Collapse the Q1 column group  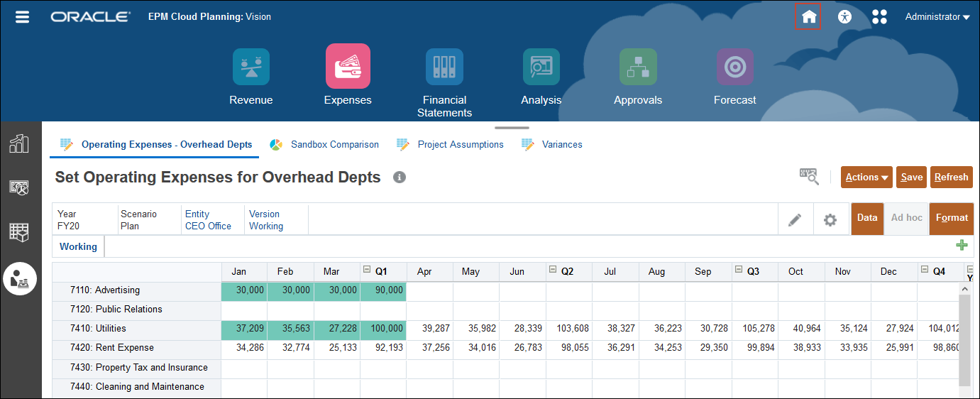367,270
